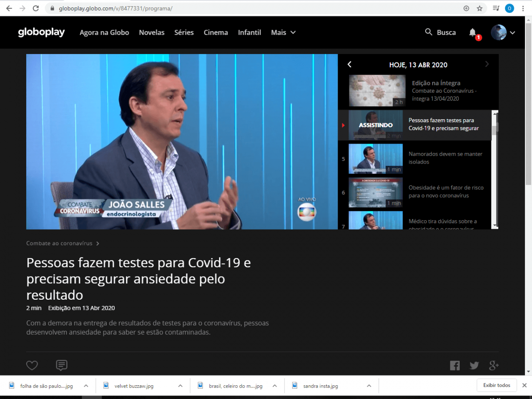Click the HOJE, 13 ABR 2020 date heading
Image resolution: width=532 pixels, height=399 pixels.
coord(418,65)
